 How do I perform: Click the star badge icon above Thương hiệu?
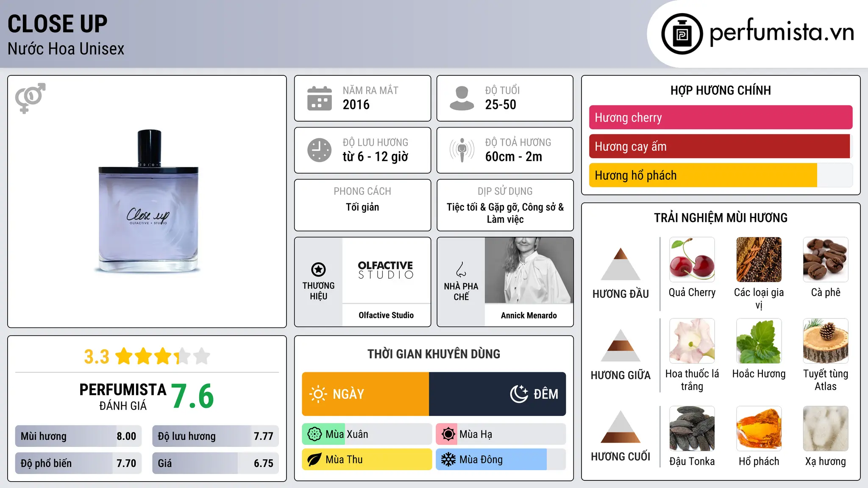(x=318, y=269)
